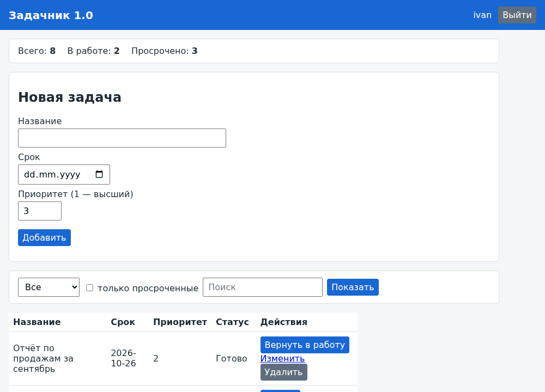The height and width of the screenshot is (392, 545).
Task: Click 'Вернуть в работу' for sales report task
Action: click(305, 345)
